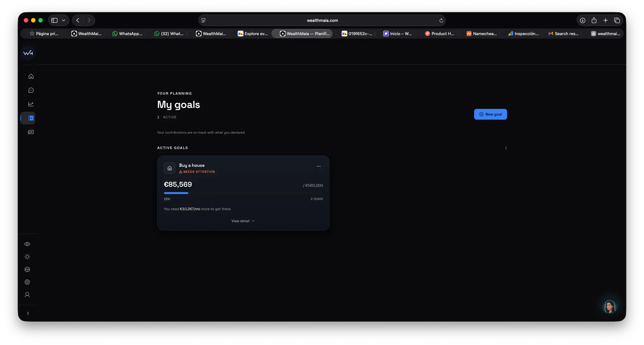Show the tab overview icon
Screen dimensions: 644x345
click(x=617, y=20)
